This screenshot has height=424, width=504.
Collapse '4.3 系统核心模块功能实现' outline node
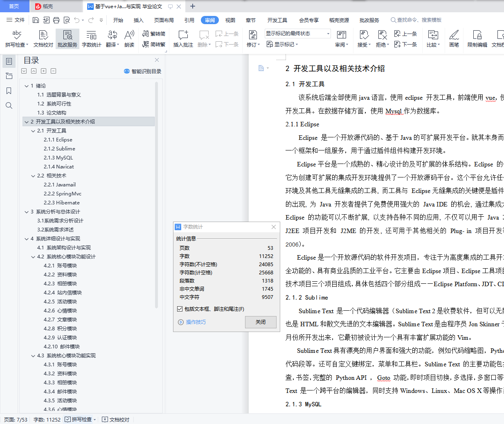click(33, 356)
